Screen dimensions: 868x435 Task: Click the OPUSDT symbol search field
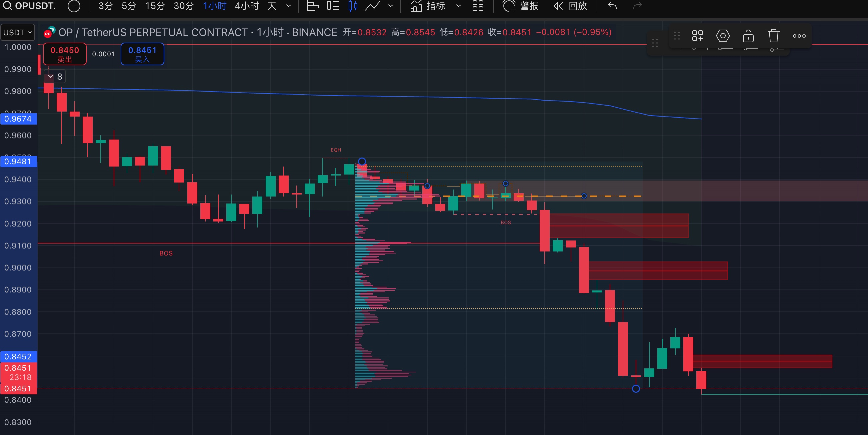(x=30, y=6)
